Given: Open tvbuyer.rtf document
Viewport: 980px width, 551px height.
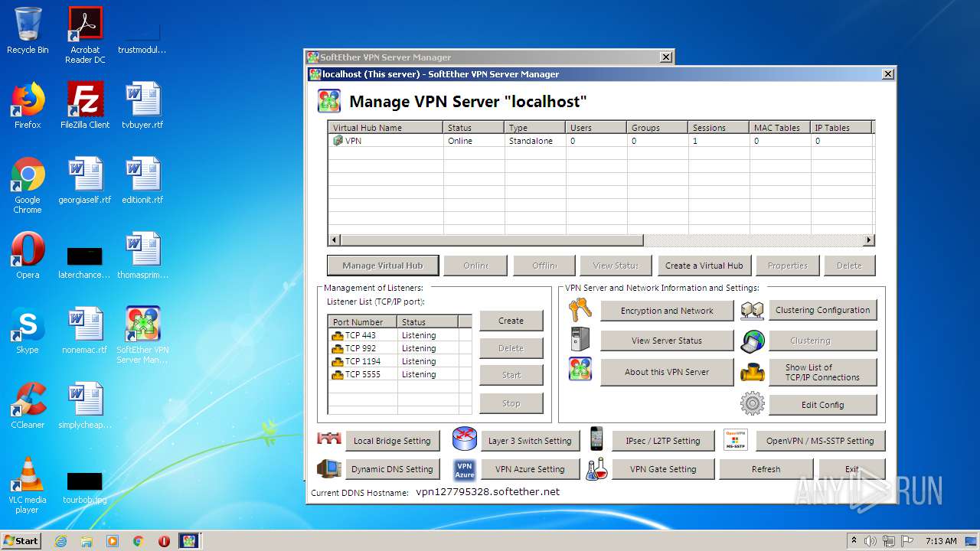Looking at the screenshot, I should (142, 106).
